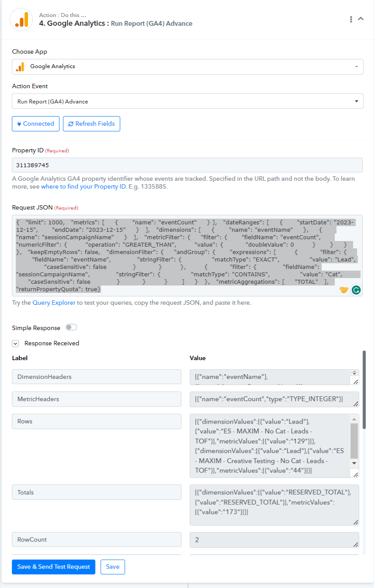Click the DimensionHeaders value stepper arrows
The height and width of the screenshot is (588, 374).
354,373
